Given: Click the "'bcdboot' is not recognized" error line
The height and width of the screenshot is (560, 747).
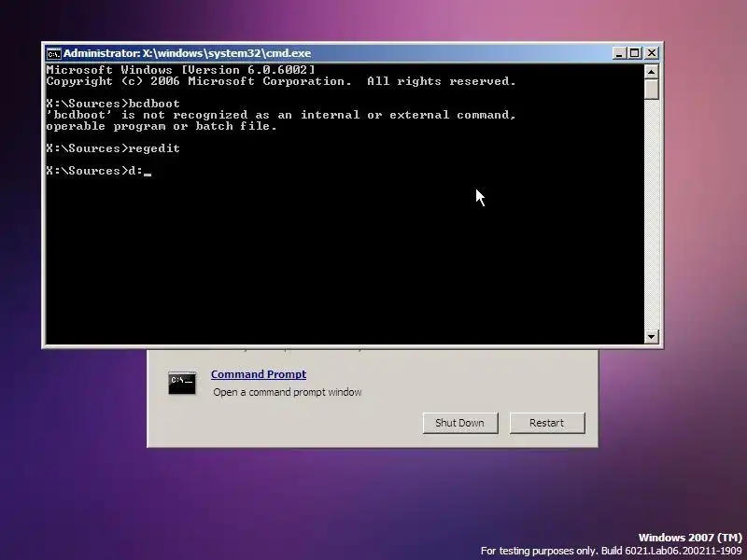Looking at the screenshot, I should coord(281,115).
